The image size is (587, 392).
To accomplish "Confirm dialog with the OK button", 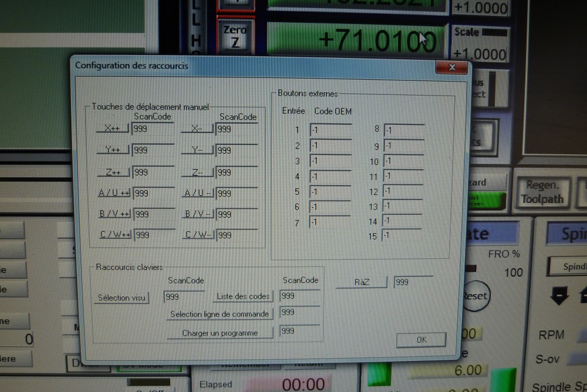I will [x=421, y=340].
